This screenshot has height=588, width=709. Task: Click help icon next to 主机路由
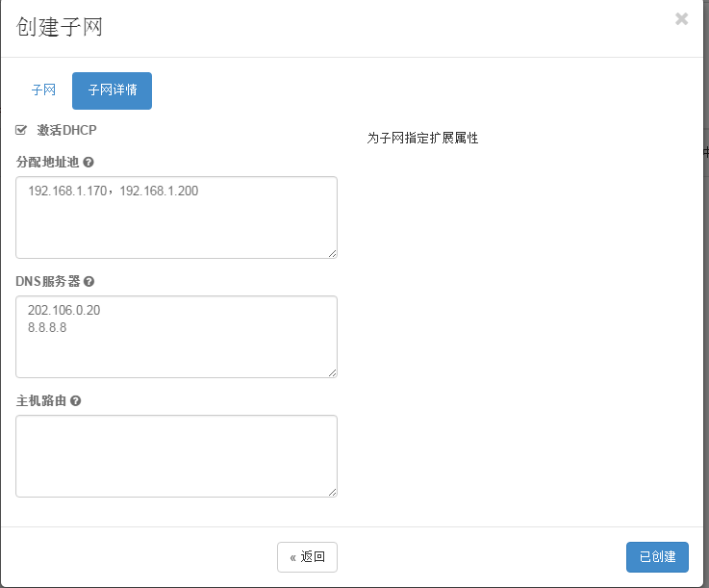76,400
